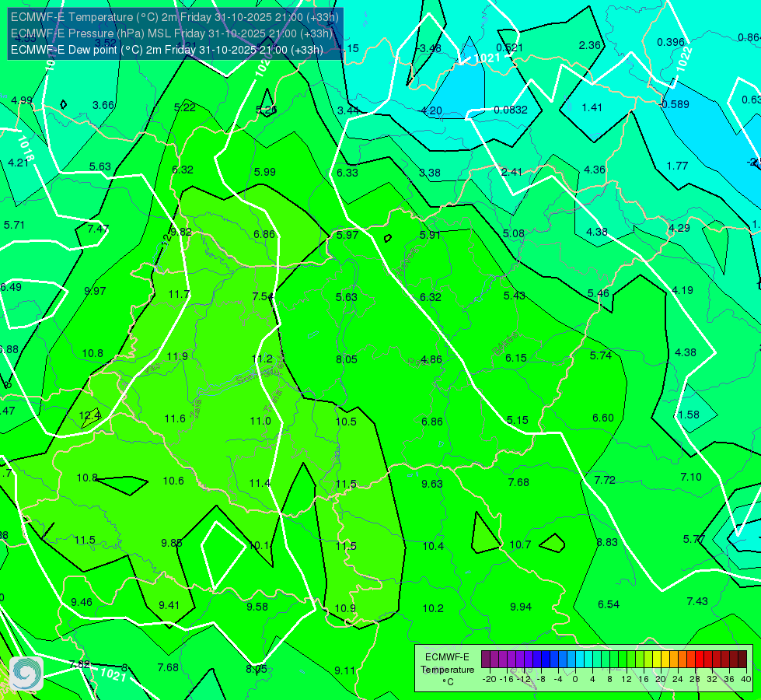The image size is (761, 700).
Task: Click the Békés county label
Action: (x=506, y=344)
